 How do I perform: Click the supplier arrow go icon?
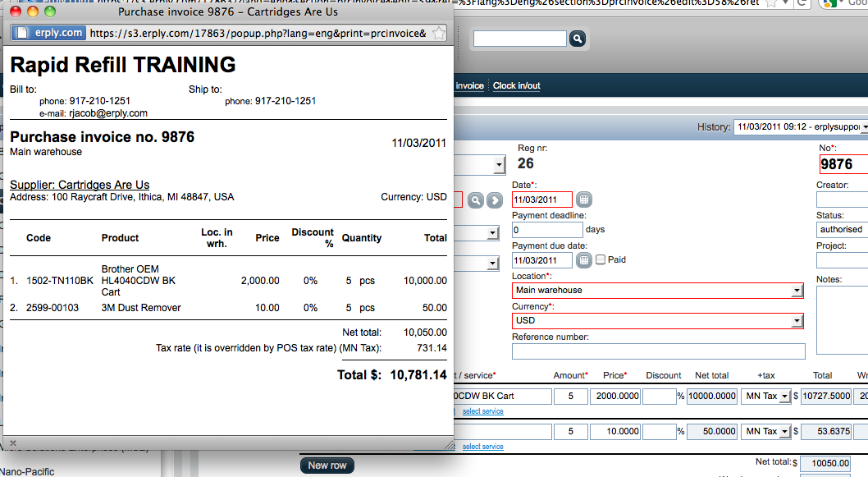[x=495, y=200]
